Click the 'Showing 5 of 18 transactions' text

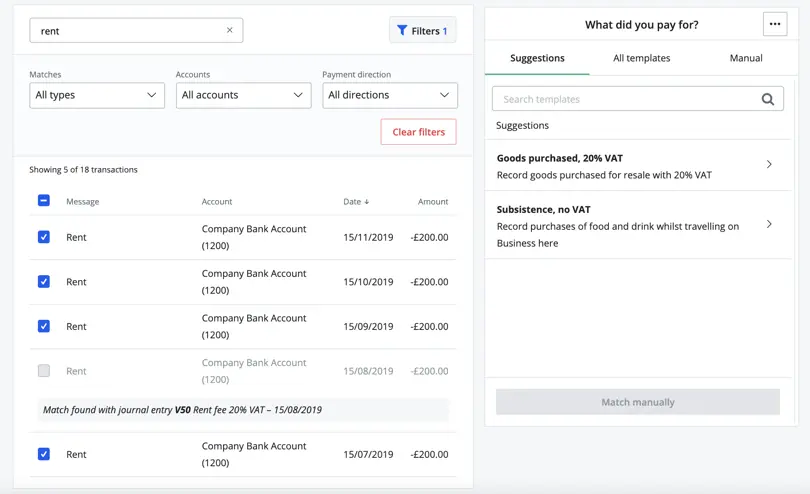point(83,169)
